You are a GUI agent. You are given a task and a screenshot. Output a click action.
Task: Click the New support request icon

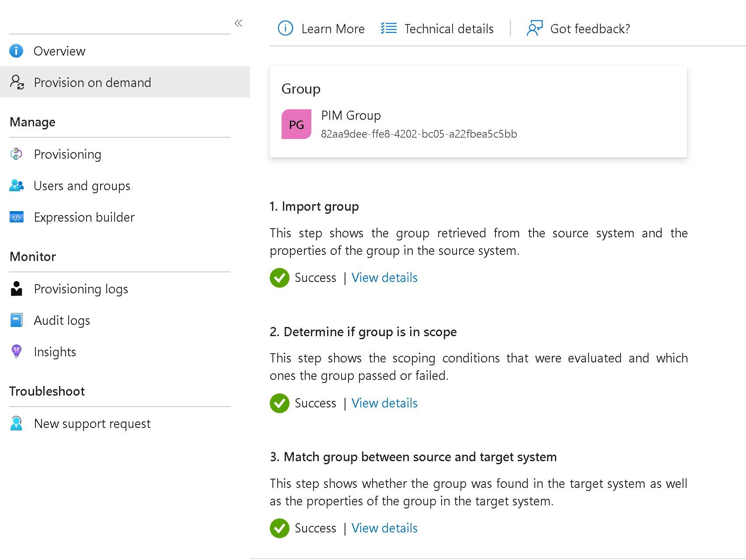(x=17, y=423)
